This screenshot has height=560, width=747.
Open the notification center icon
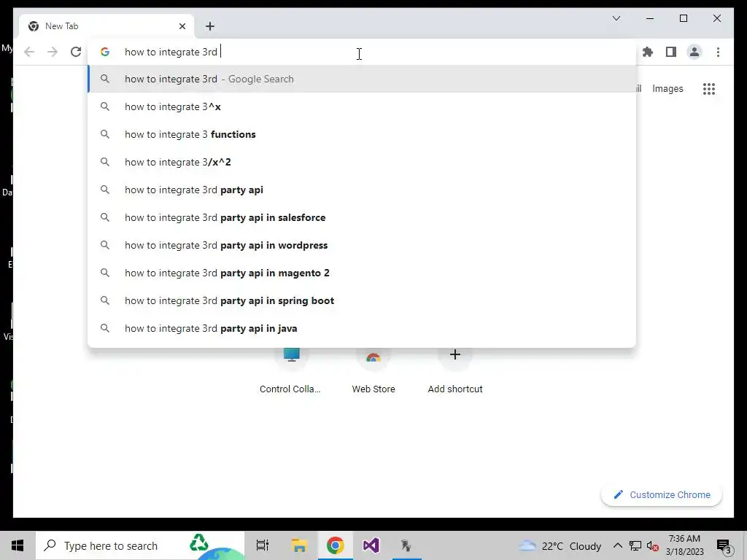pyautogui.click(x=724, y=546)
